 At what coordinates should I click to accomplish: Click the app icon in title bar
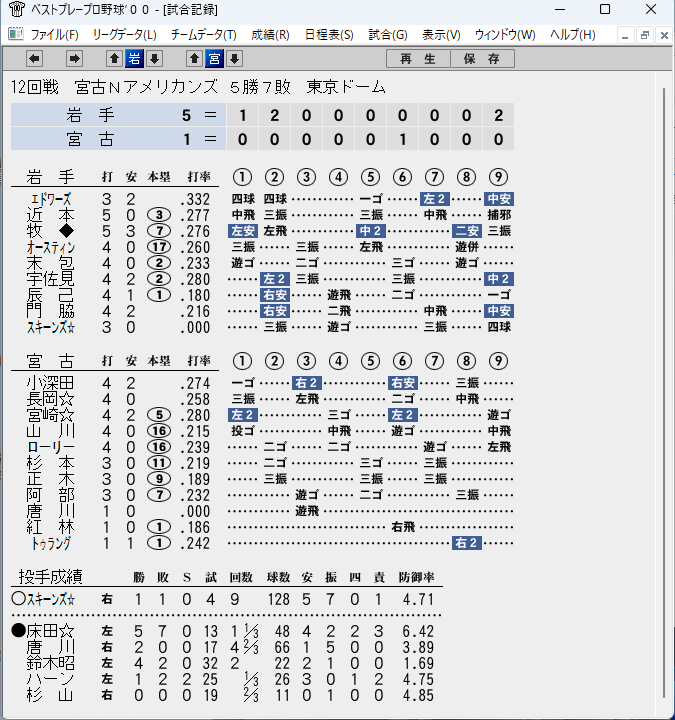point(17,9)
